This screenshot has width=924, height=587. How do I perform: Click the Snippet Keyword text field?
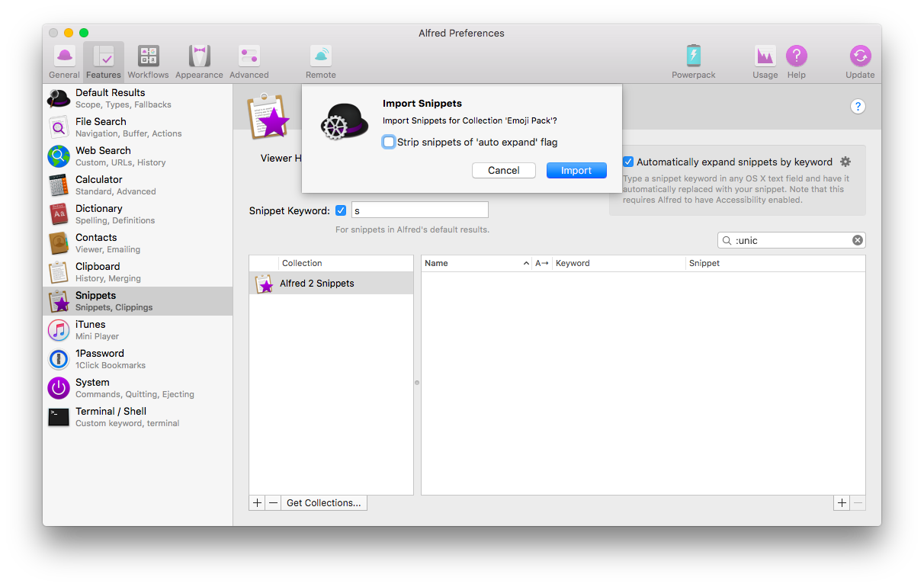point(419,210)
